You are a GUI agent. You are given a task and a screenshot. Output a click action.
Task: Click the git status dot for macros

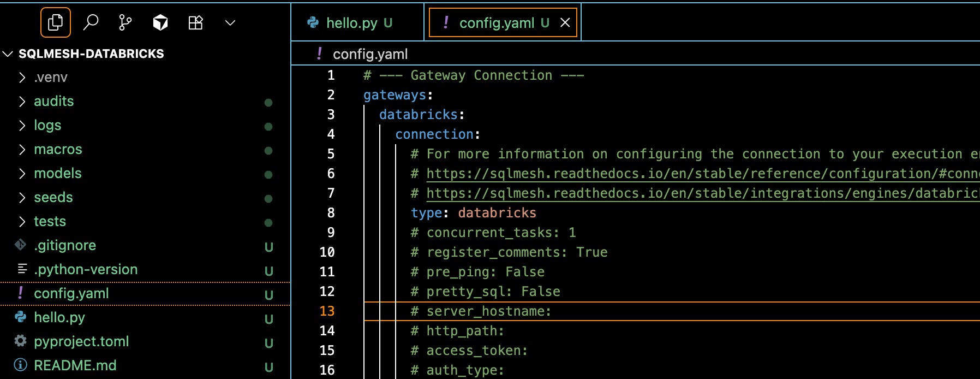[x=268, y=150]
